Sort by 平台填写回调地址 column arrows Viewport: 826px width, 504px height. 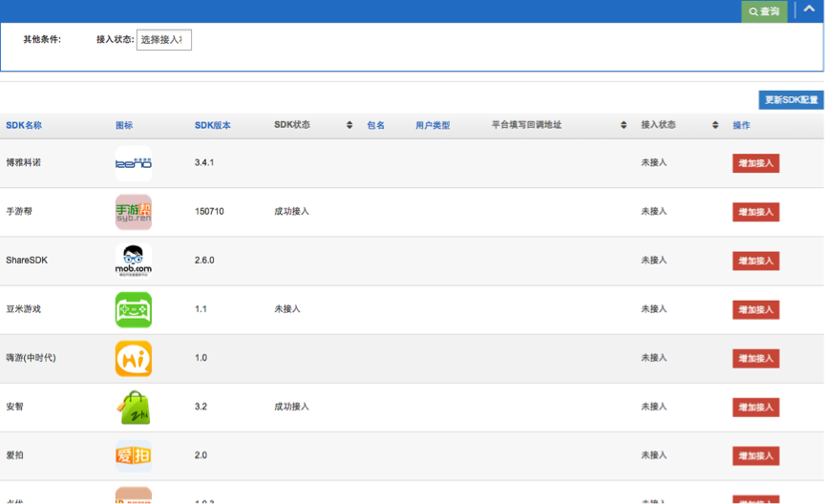click(x=624, y=125)
